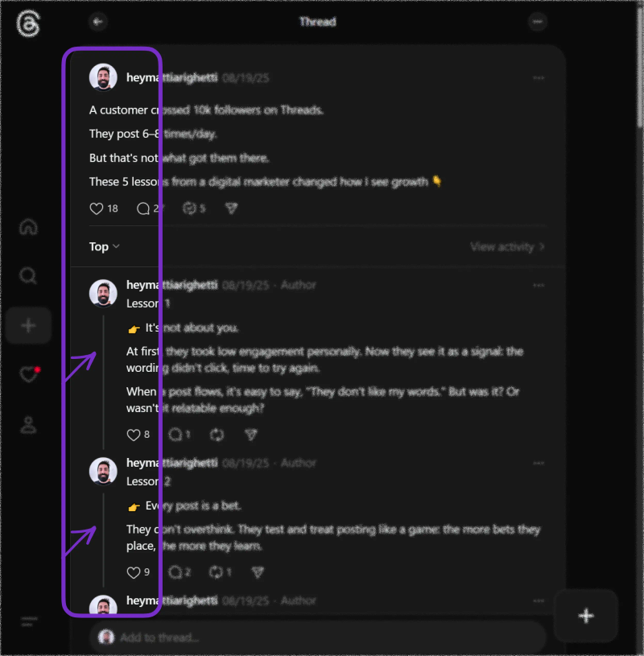Repost the Lesson 2 post
This screenshot has width=644, height=656.
[217, 571]
